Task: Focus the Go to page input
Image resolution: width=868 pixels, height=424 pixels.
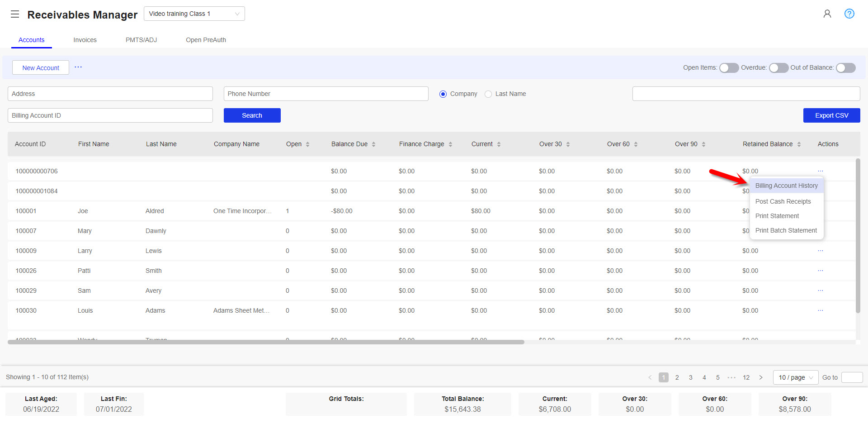Action: (x=852, y=377)
